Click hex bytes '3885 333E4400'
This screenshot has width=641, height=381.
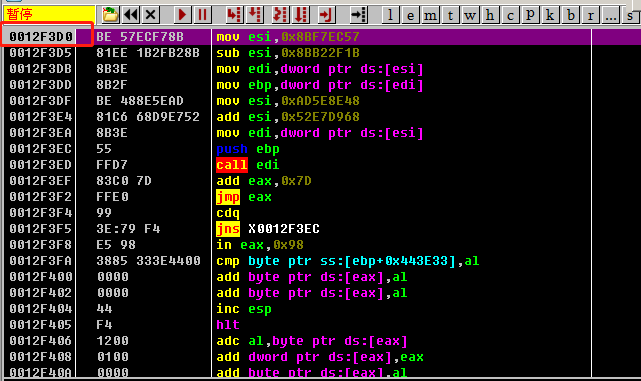coord(148,261)
